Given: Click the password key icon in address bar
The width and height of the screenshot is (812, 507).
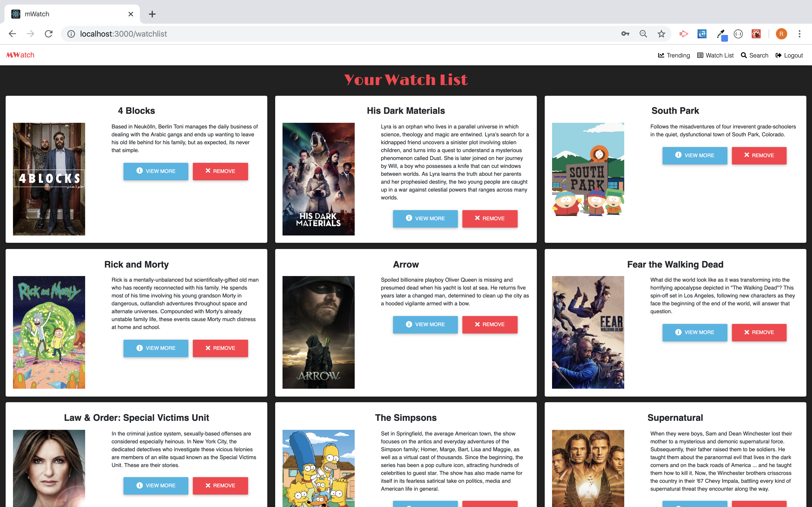Looking at the screenshot, I should tap(625, 34).
